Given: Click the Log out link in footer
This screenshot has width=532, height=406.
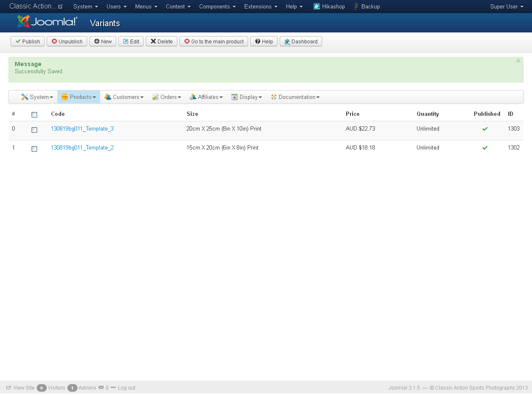Looking at the screenshot, I should pos(126,387).
